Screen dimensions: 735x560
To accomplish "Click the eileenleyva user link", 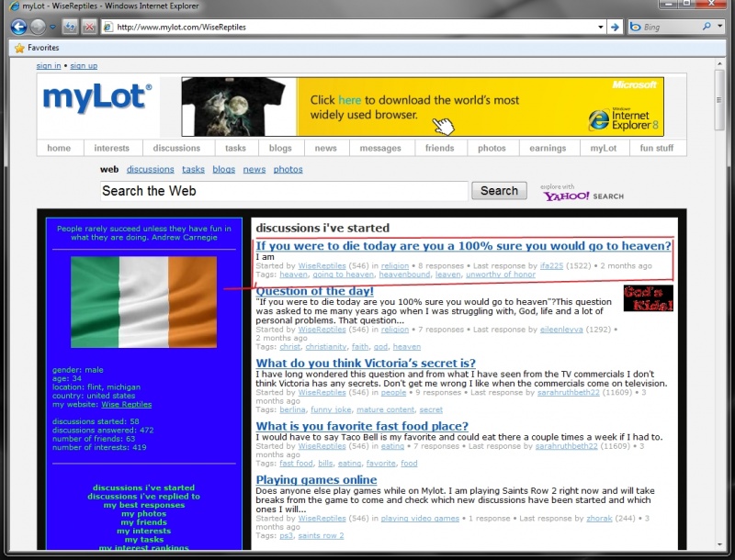I will pos(561,330).
